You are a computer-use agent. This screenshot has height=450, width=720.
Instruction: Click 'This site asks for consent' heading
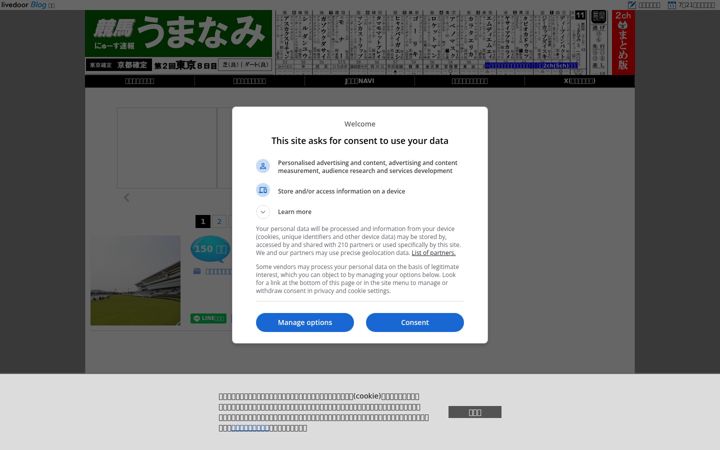pos(360,141)
